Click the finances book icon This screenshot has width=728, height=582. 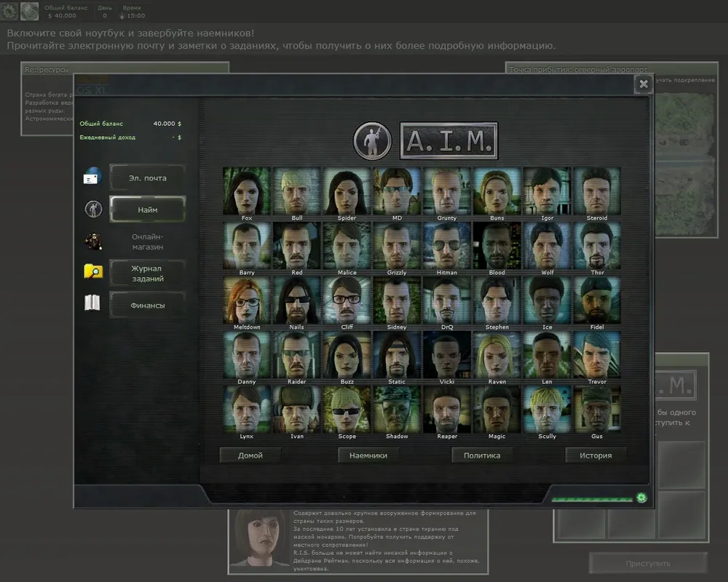point(92,304)
